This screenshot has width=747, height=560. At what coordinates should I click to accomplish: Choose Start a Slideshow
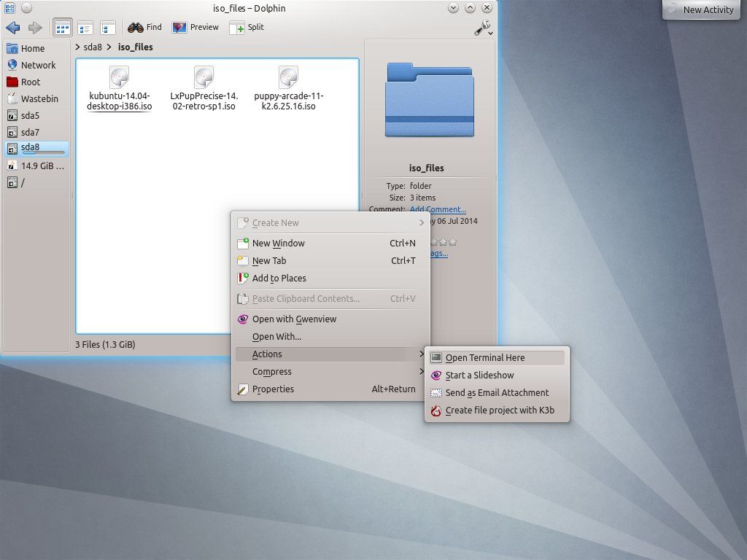(x=496, y=376)
